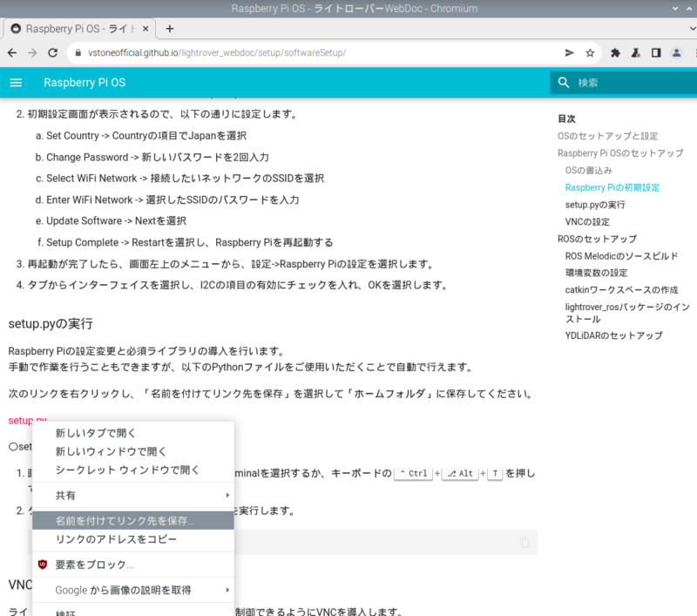
Task: Click the Change Password list item text
Action: tap(158, 158)
